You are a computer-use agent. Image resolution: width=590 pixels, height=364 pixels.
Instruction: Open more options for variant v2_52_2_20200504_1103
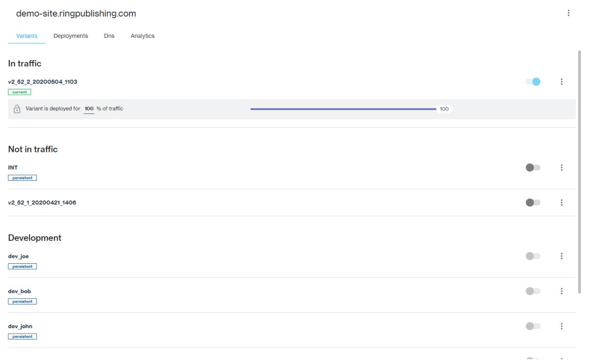click(x=562, y=82)
